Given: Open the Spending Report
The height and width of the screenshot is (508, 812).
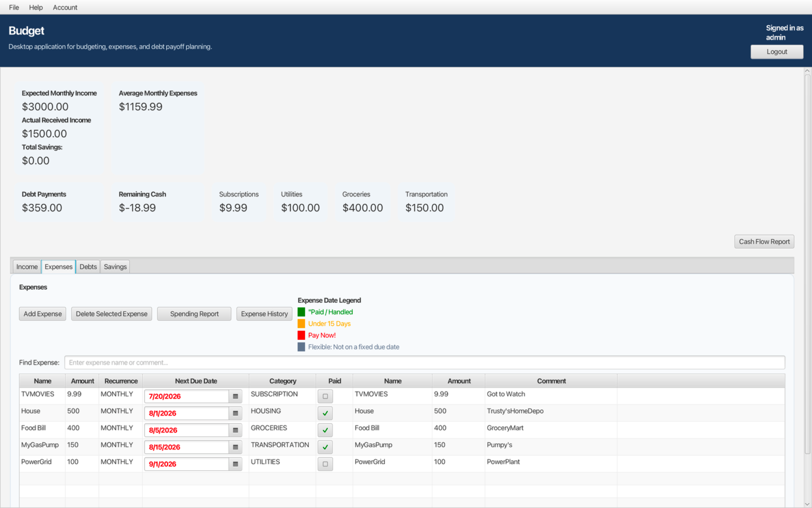Looking at the screenshot, I should coord(194,314).
